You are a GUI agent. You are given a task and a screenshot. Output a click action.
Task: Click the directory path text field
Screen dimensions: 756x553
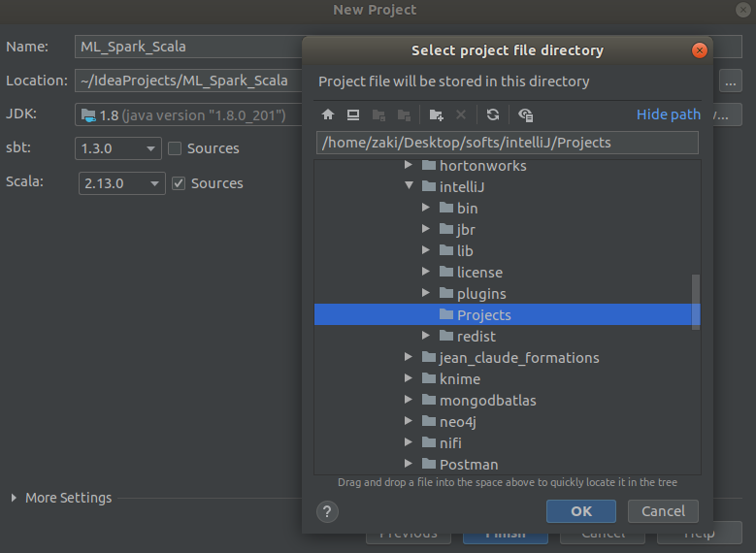coord(508,143)
